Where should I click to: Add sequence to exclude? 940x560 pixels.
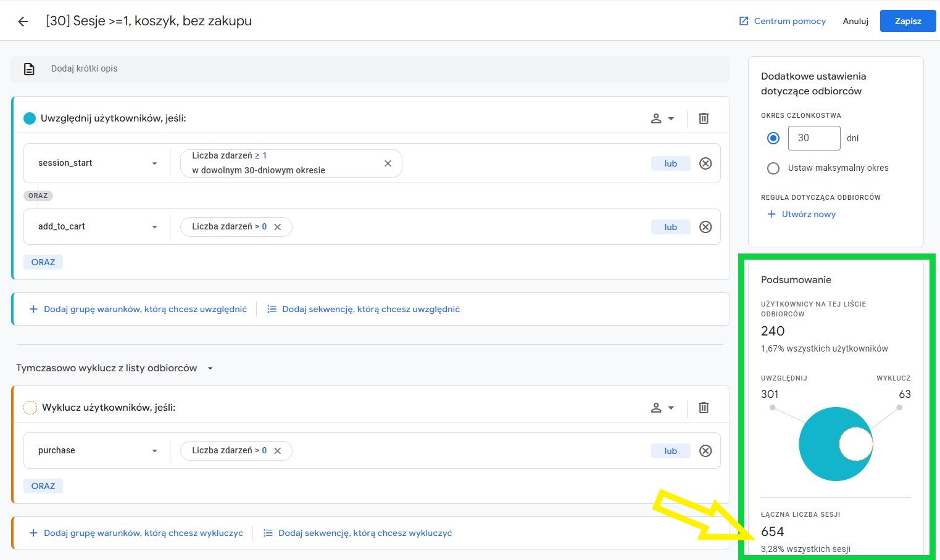click(x=359, y=533)
